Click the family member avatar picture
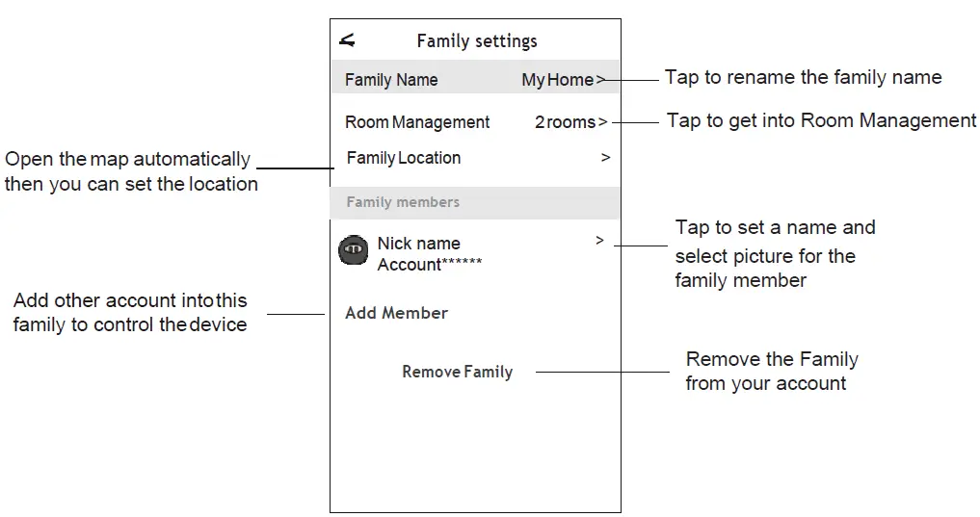 (x=354, y=250)
